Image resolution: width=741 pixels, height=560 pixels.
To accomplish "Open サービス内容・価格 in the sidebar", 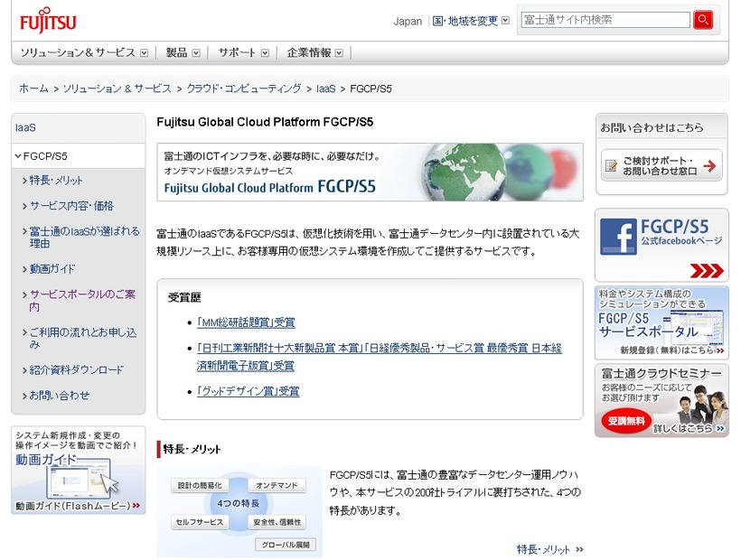I will (71, 205).
